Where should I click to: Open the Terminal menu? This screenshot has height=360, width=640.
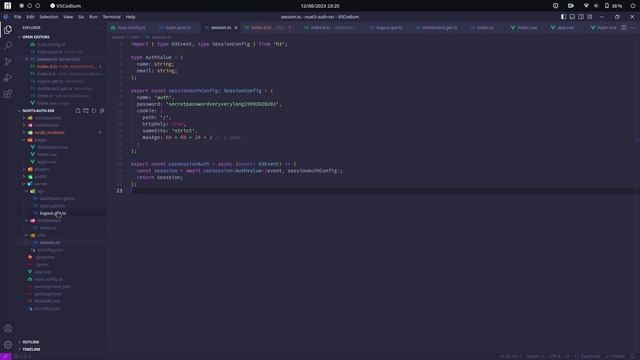pyautogui.click(x=111, y=17)
